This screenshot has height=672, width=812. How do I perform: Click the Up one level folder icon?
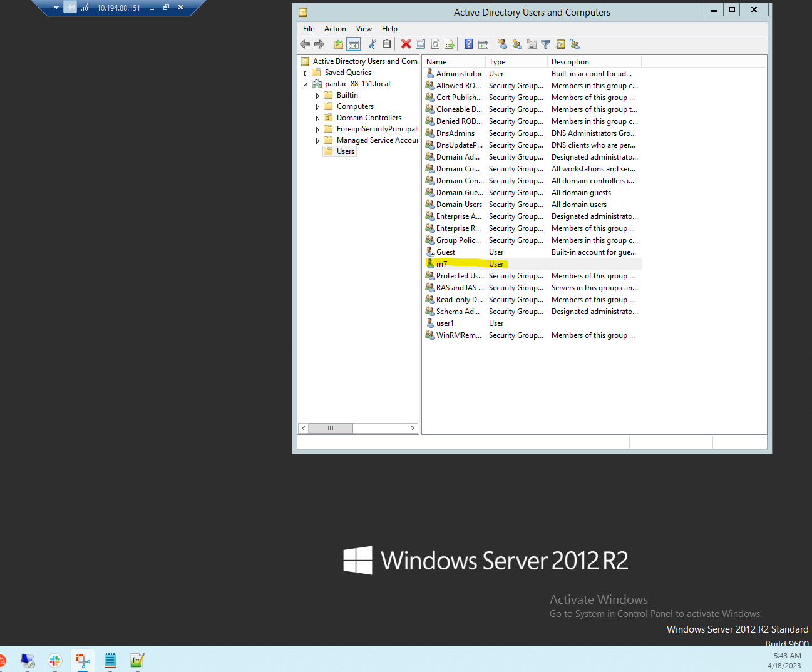338,44
